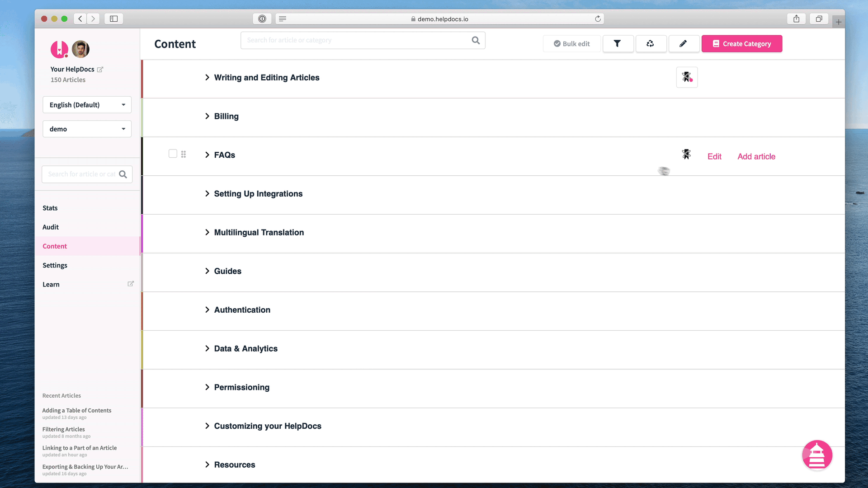The width and height of the screenshot is (868, 488).
Task: Expand the Setting Up Integrations chevron
Action: click(207, 194)
